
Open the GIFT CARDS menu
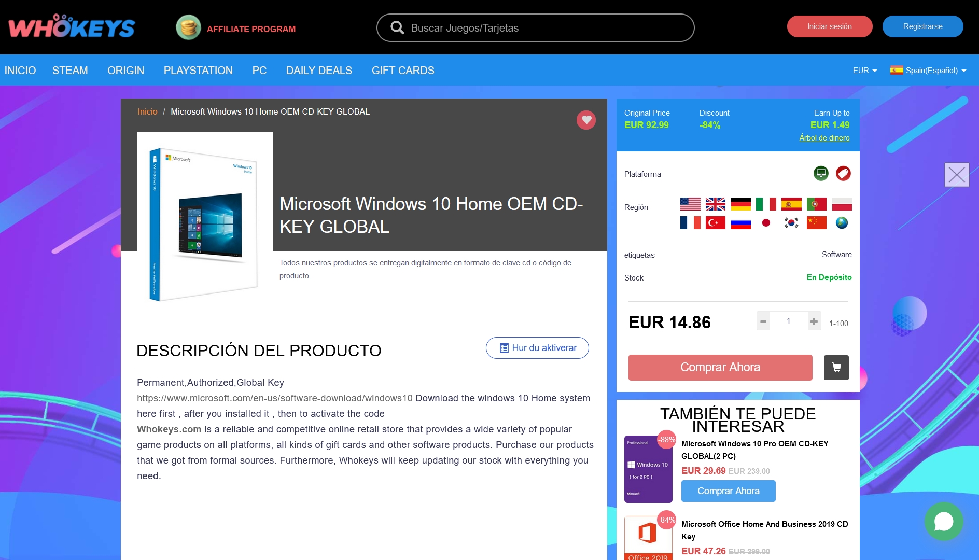(403, 71)
